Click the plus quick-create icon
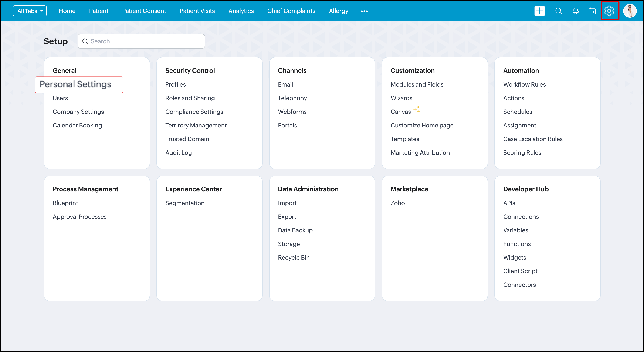The width and height of the screenshot is (644, 352). coord(539,11)
